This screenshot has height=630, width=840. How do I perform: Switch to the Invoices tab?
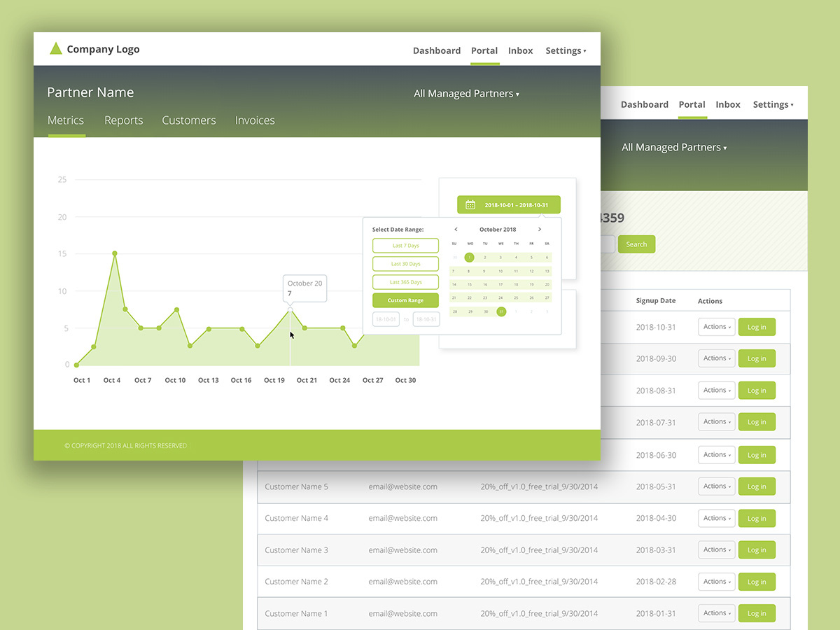click(x=255, y=120)
